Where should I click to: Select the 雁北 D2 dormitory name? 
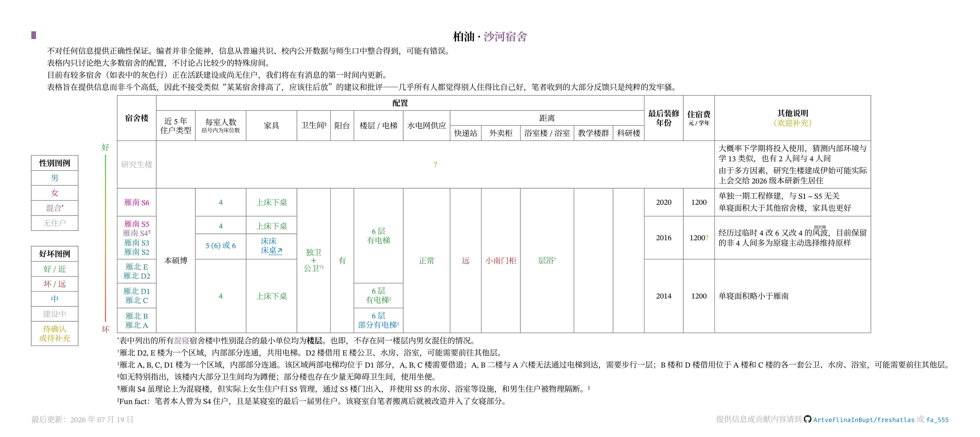[137, 276]
